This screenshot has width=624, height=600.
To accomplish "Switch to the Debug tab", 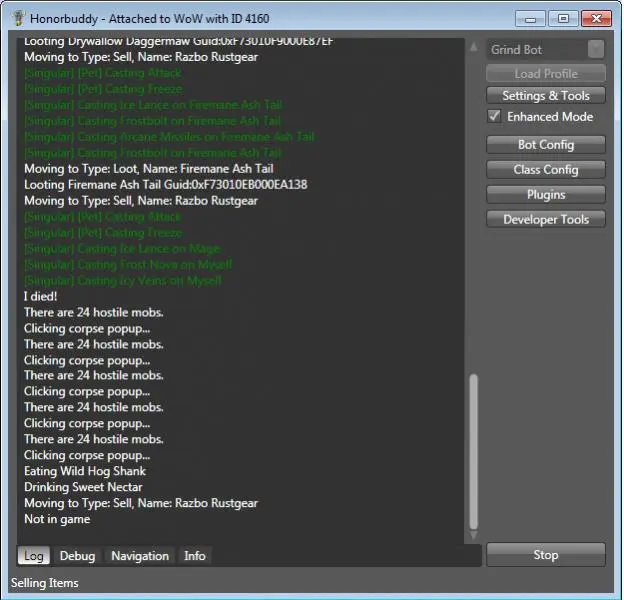I will click(77, 555).
